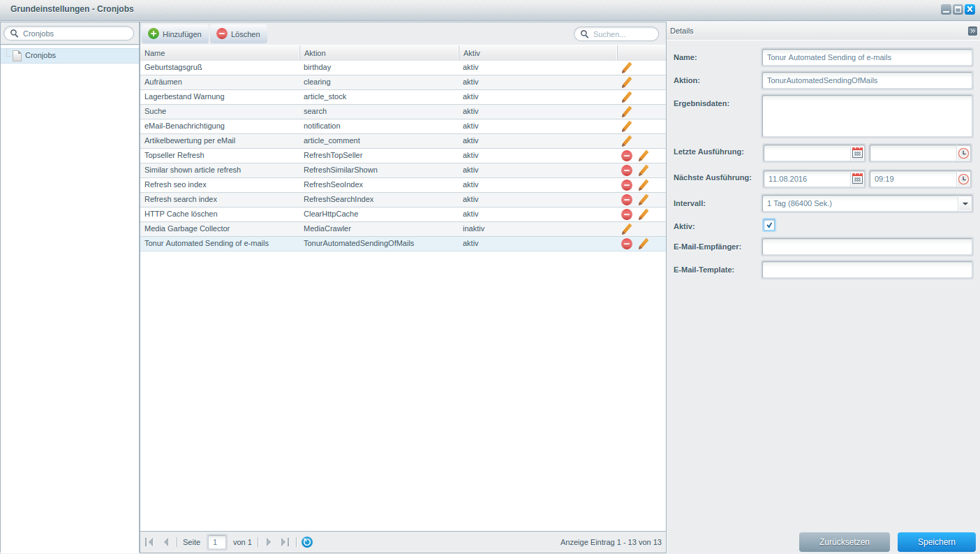Sort by the Aktion column header
980x554 pixels.
(379, 53)
